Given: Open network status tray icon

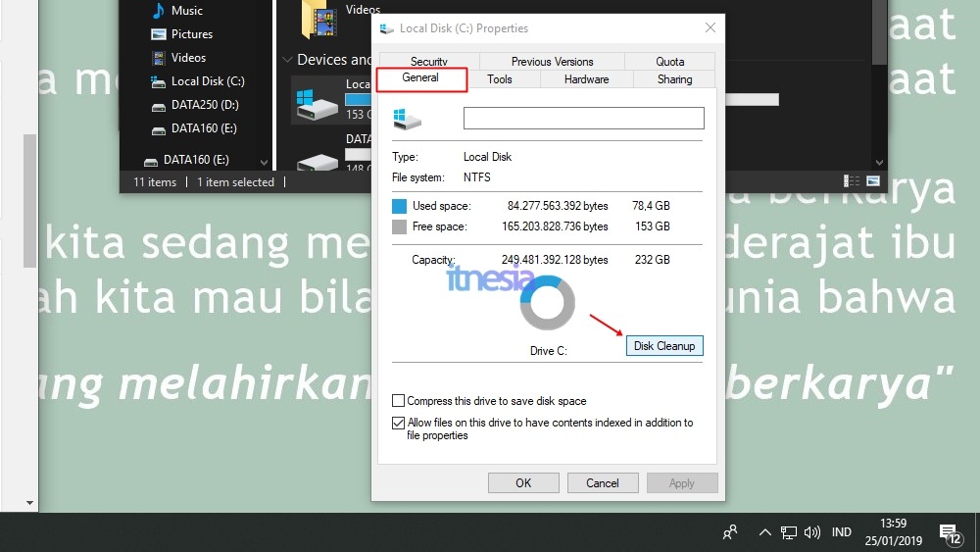Looking at the screenshot, I should pyautogui.click(x=789, y=532).
